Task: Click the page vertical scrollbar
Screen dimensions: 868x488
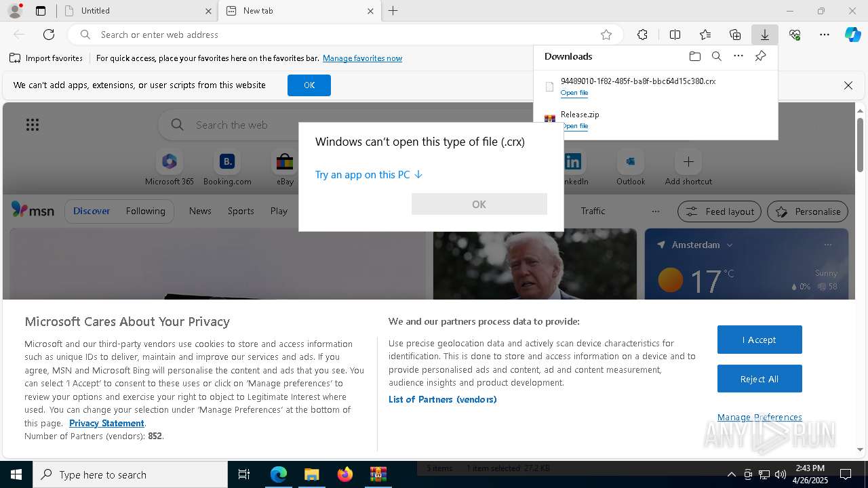Action: (x=861, y=145)
